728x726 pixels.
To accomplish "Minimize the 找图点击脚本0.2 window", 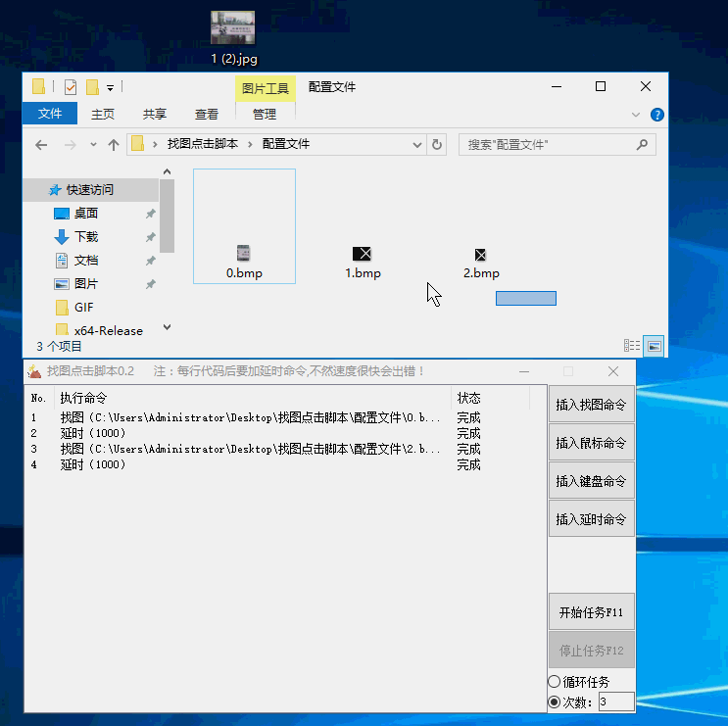I will [524, 371].
